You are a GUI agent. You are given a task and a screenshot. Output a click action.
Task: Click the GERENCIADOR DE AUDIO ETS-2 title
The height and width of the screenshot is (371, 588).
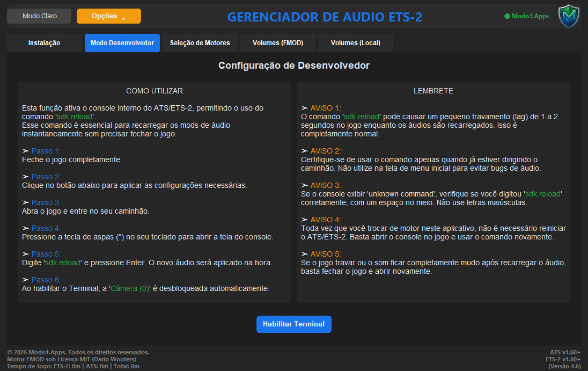[325, 17]
